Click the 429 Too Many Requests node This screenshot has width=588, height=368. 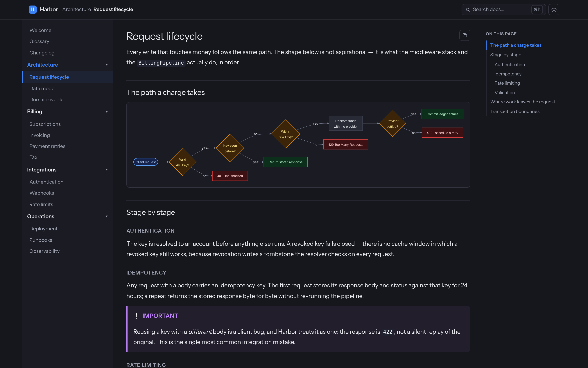pyautogui.click(x=345, y=145)
